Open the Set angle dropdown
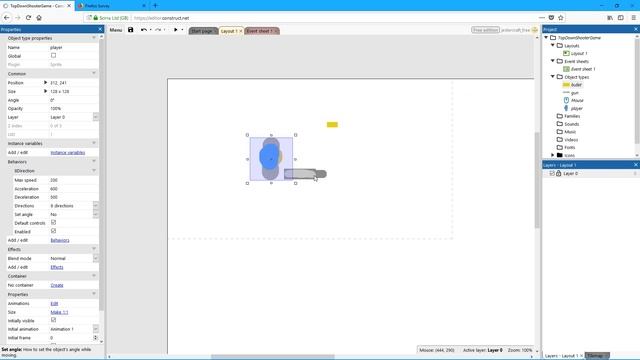This screenshot has height=360, width=640. point(96,214)
